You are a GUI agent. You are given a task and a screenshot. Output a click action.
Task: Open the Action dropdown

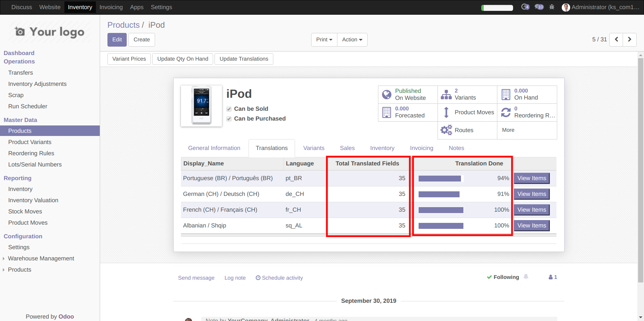(352, 40)
